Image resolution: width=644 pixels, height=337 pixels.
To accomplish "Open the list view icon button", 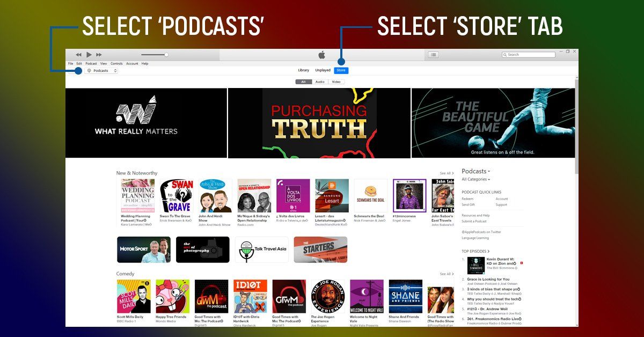I will point(433,55).
